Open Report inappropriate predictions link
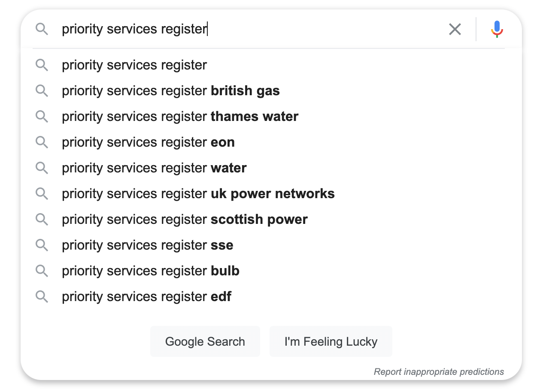This screenshot has width=540, height=392. pos(439,371)
